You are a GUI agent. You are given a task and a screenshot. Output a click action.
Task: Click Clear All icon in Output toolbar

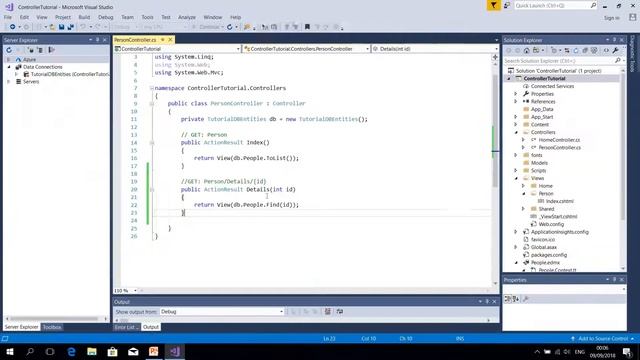coord(327,311)
